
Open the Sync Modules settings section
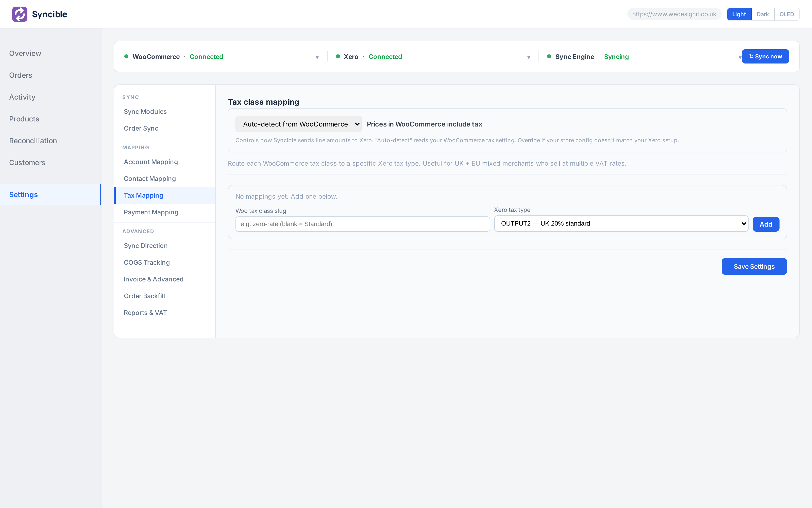(164, 112)
